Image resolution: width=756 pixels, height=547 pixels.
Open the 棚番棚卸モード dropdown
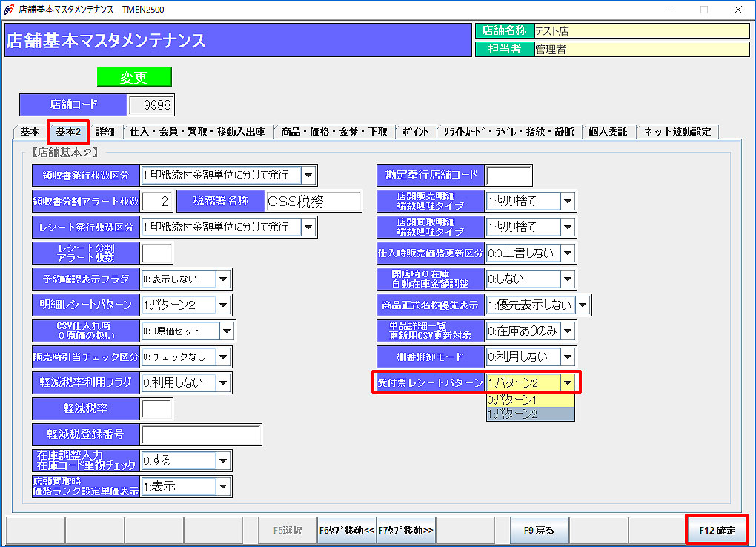568,357
